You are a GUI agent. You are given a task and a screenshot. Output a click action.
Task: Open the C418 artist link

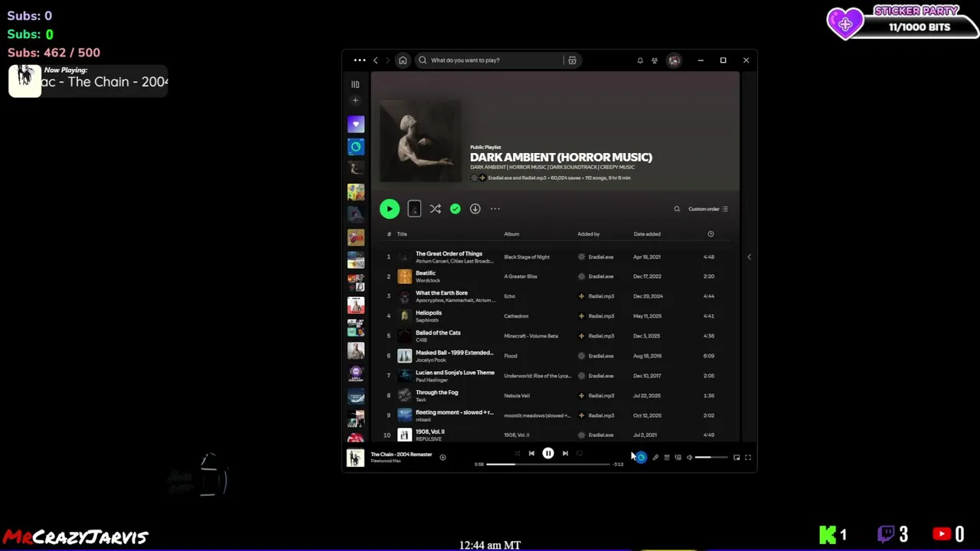(x=421, y=340)
